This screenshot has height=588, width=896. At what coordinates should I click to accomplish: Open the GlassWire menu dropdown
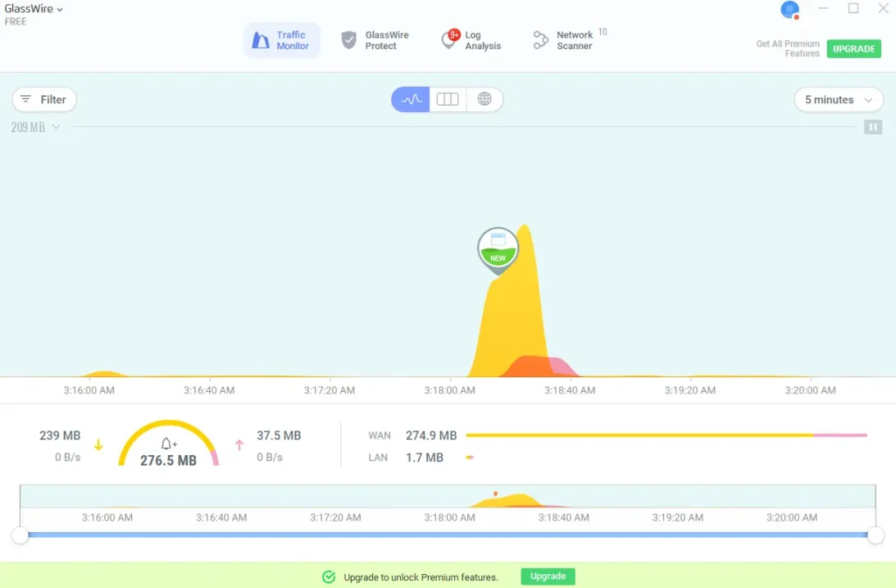[34, 9]
